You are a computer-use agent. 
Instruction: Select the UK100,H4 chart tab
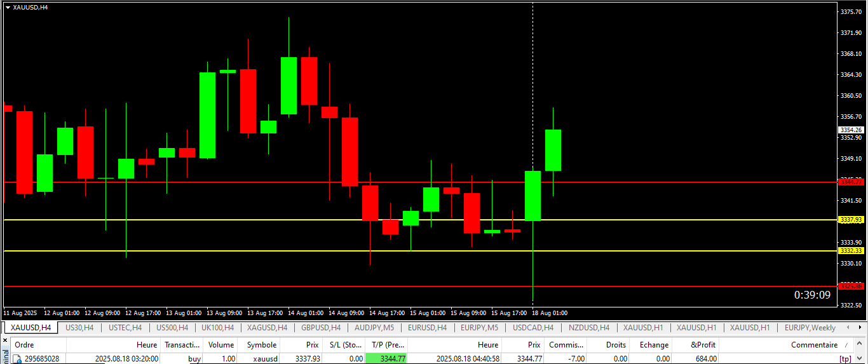(x=217, y=328)
